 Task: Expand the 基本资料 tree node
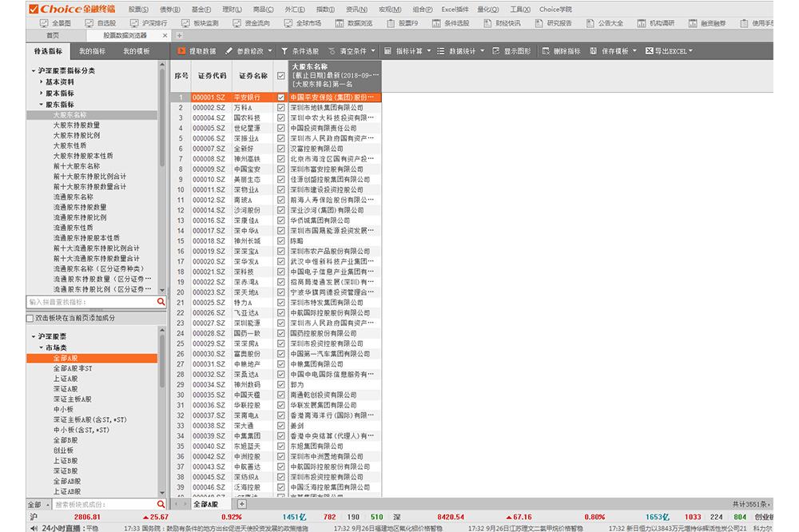tap(42, 81)
